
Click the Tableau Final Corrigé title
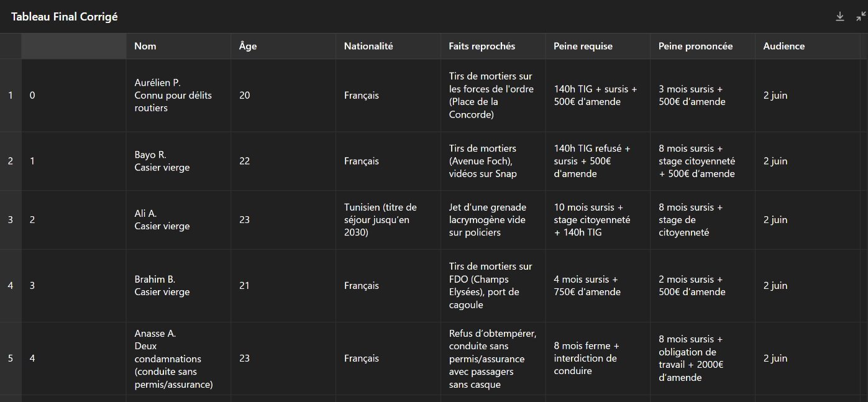click(64, 17)
